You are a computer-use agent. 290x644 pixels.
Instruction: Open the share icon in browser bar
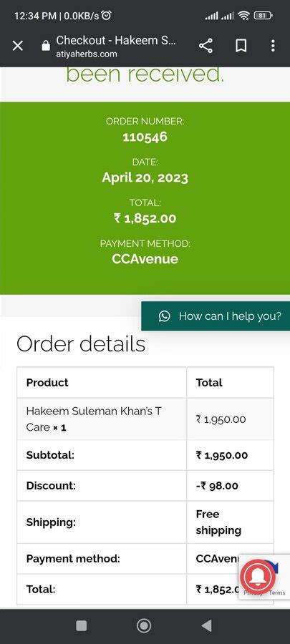(206, 46)
